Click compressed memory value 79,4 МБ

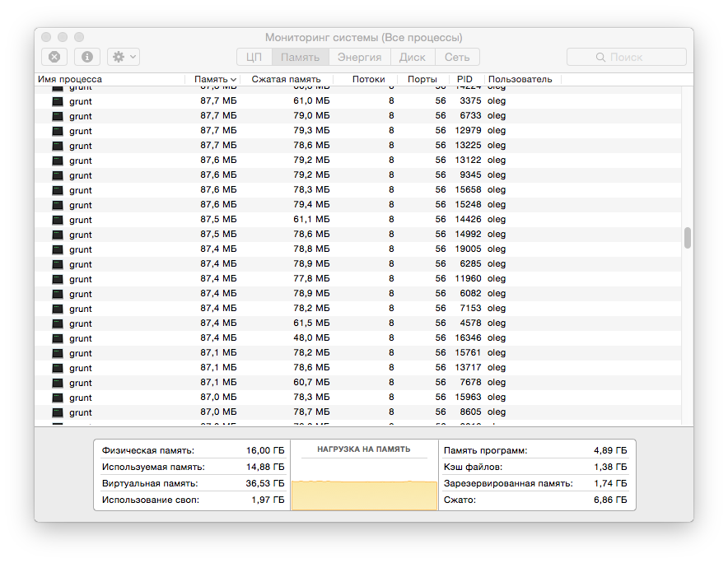pyautogui.click(x=311, y=204)
